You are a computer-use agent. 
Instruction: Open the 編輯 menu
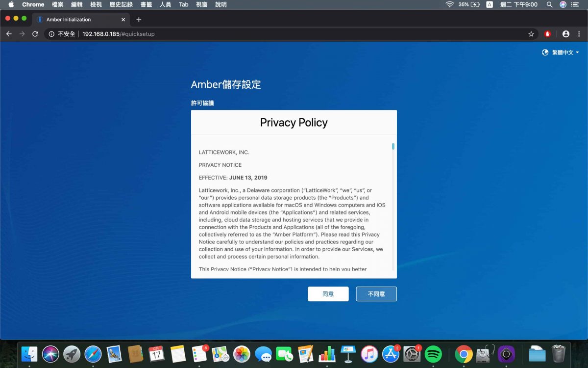[77, 4]
